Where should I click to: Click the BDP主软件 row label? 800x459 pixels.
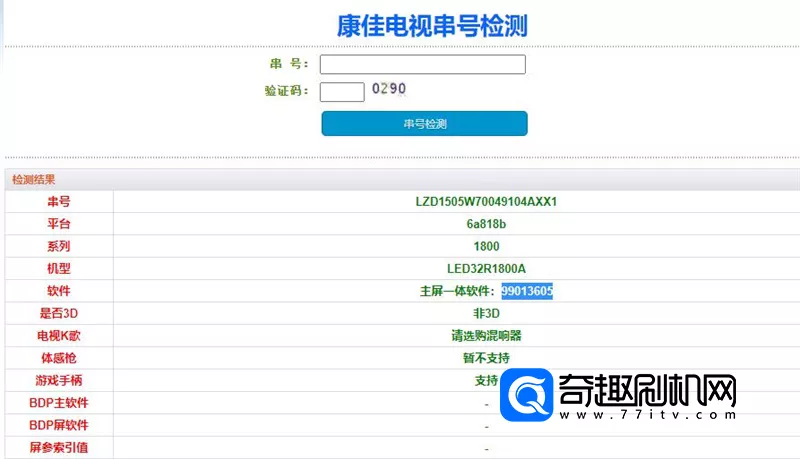tap(58, 403)
